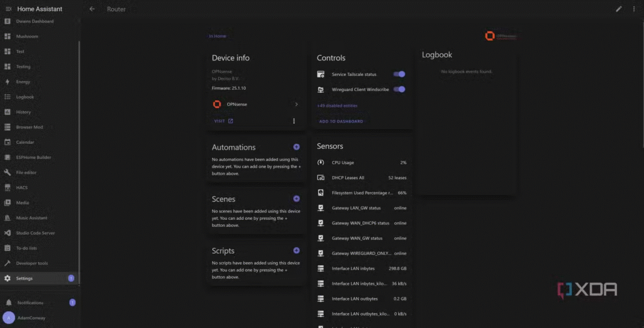Screen dimensions: 644x328
Task: Disable Wireguard Client Windscribe switch
Action: point(399,89)
